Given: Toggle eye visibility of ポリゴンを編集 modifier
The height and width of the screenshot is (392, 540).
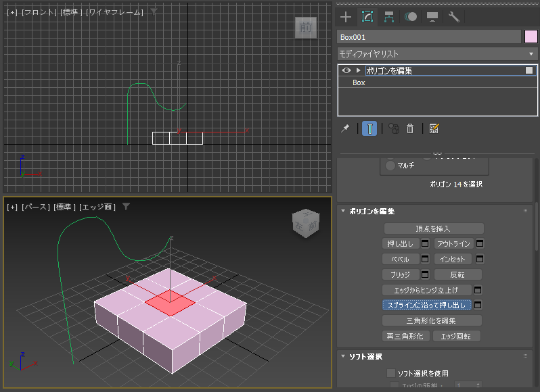Looking at the screenshot, I should pos(346,70).
